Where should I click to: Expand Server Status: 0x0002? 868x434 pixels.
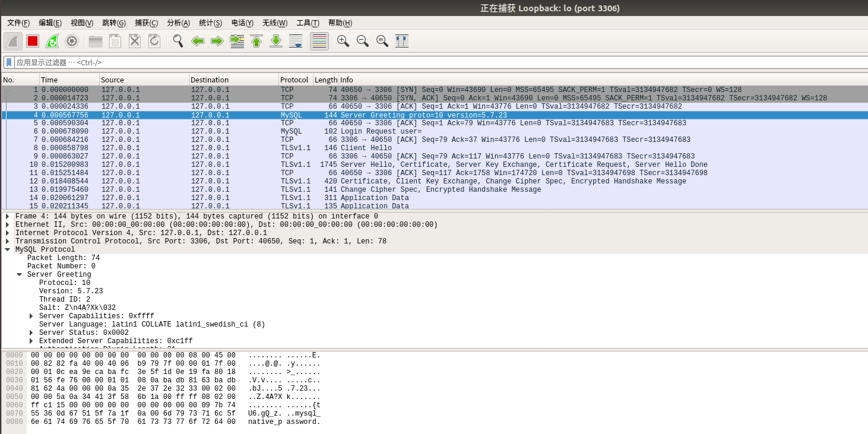pos(31,333)
